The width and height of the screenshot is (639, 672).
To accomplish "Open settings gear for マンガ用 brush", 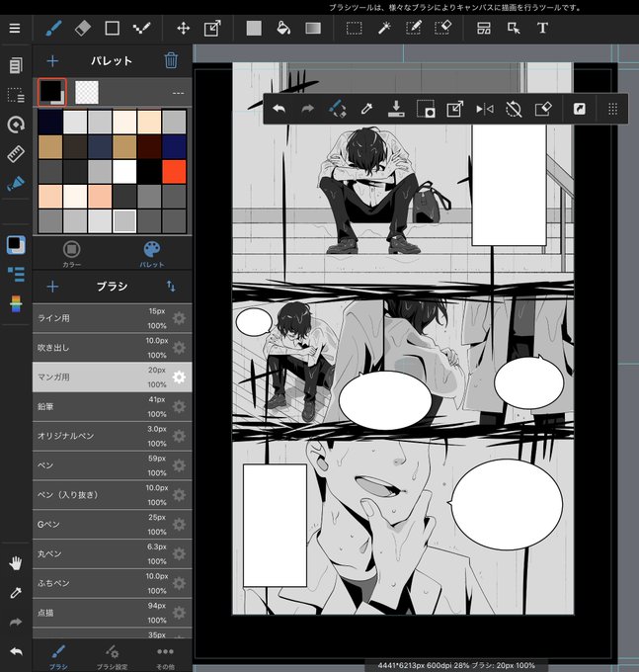I will (x=179, y=378).
